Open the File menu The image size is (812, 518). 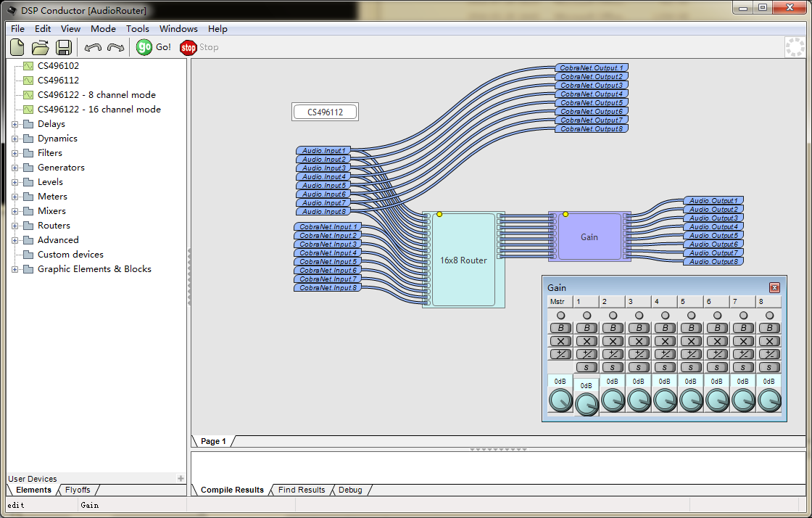(x=17, y=29)
